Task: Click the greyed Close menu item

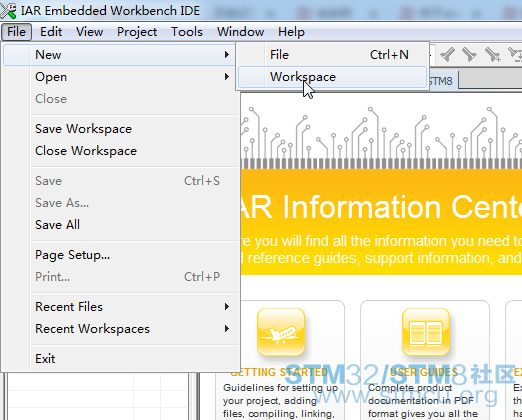Action: point(121,99)
